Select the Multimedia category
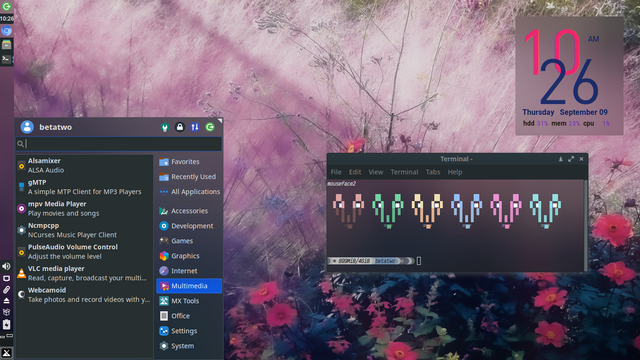Screen dimensions: 640x360 189,286
